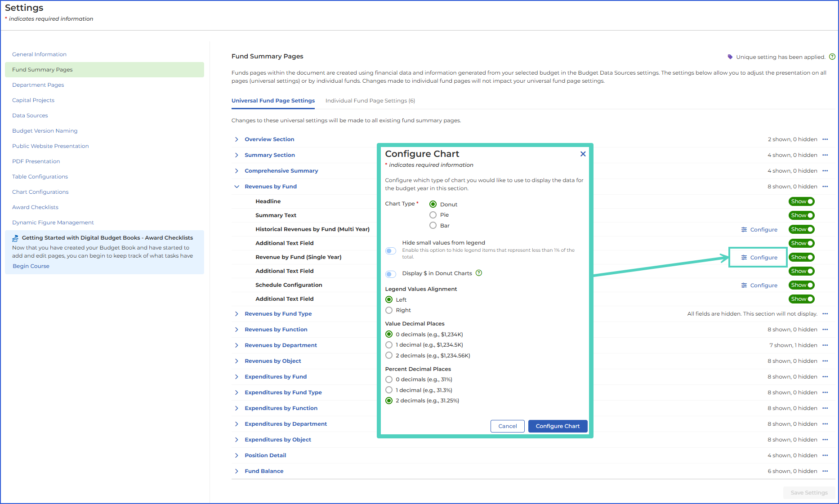Open more options for Expenditures by Function

825,408
